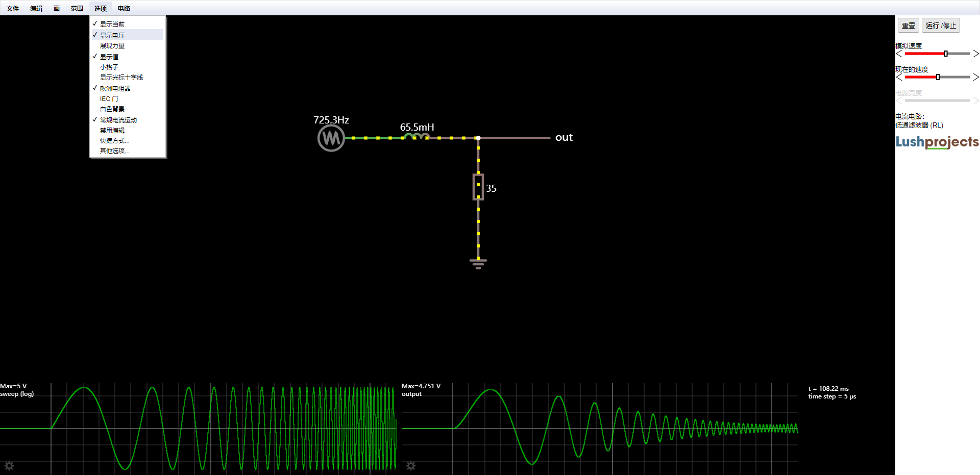This screenshot has height=475, width=980.
Task: Select the 65.5mH inductor component
Action: [416, 137]
